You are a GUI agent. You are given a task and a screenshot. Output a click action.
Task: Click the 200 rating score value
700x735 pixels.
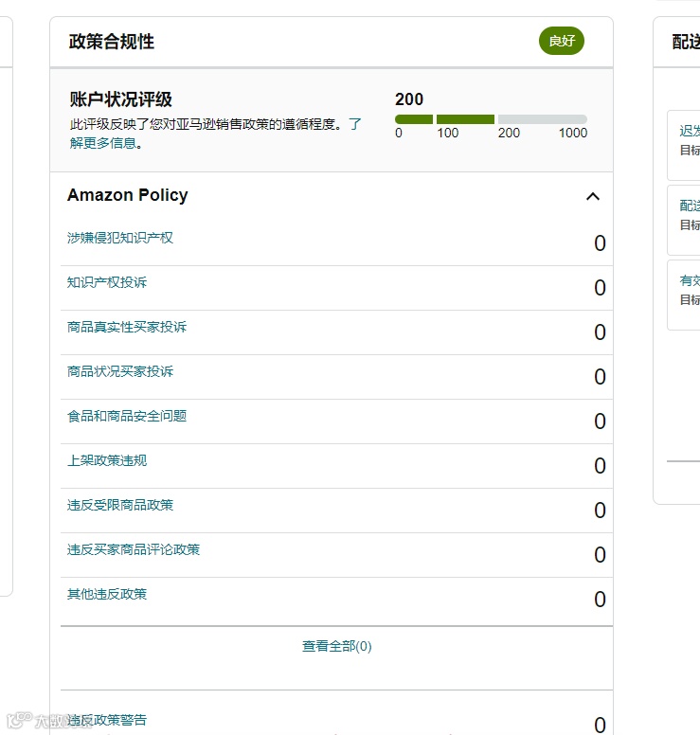point(409,99)
